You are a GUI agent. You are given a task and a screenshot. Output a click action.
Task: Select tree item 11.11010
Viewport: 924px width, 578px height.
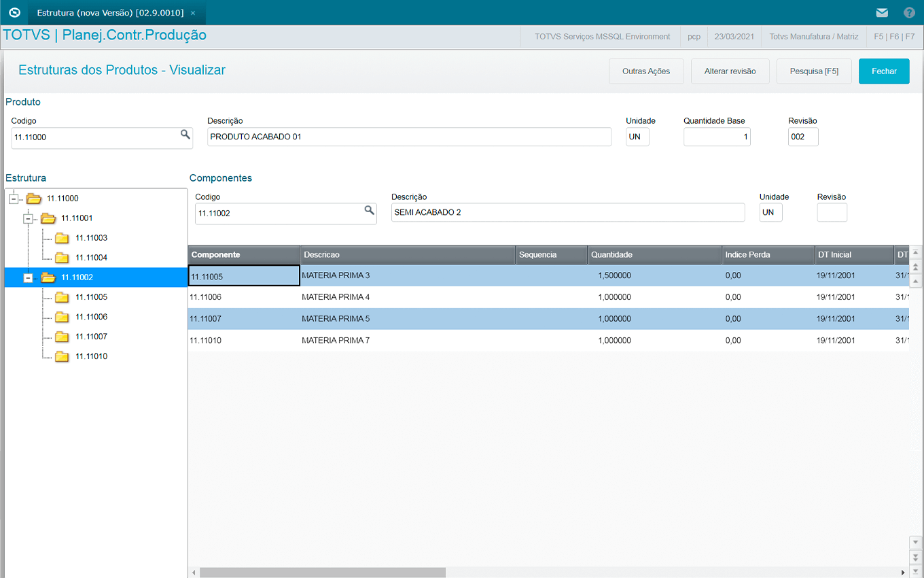(x=91, y=356)
